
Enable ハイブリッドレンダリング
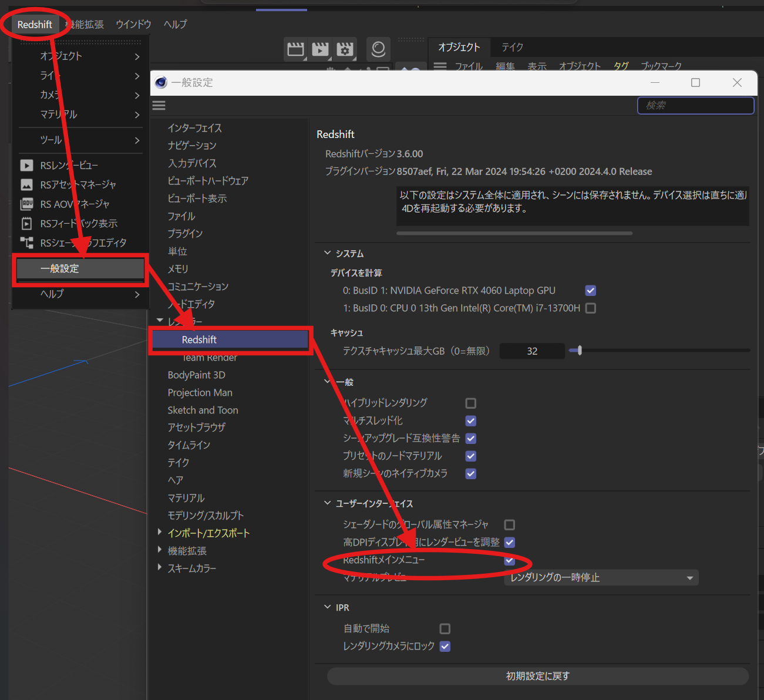pyautogui.click(x=470, y=403)
